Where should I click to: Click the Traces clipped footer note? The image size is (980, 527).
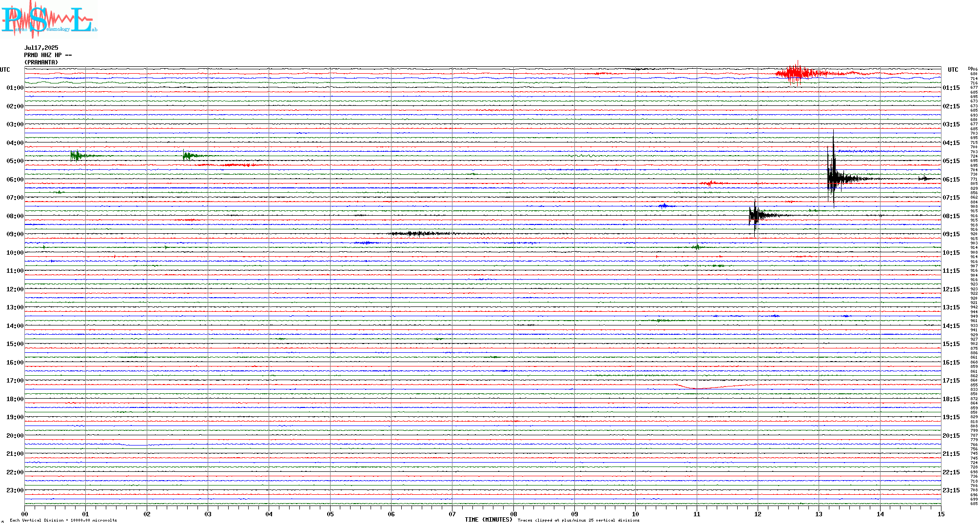[578, 520]
